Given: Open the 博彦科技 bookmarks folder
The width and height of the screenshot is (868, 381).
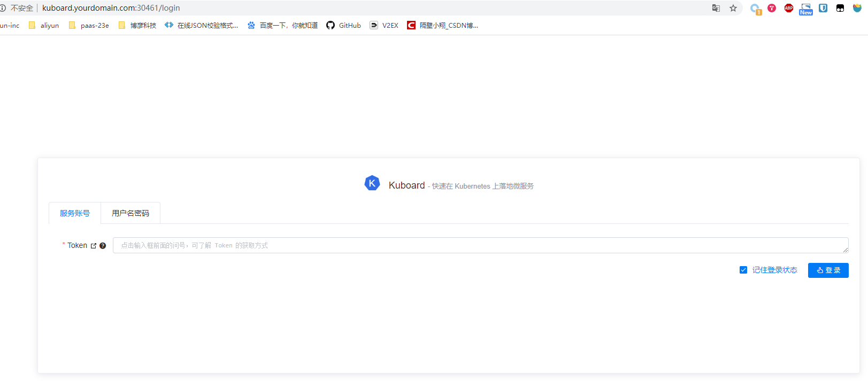Looking at the screenshot, I should [x=137, y=25].
